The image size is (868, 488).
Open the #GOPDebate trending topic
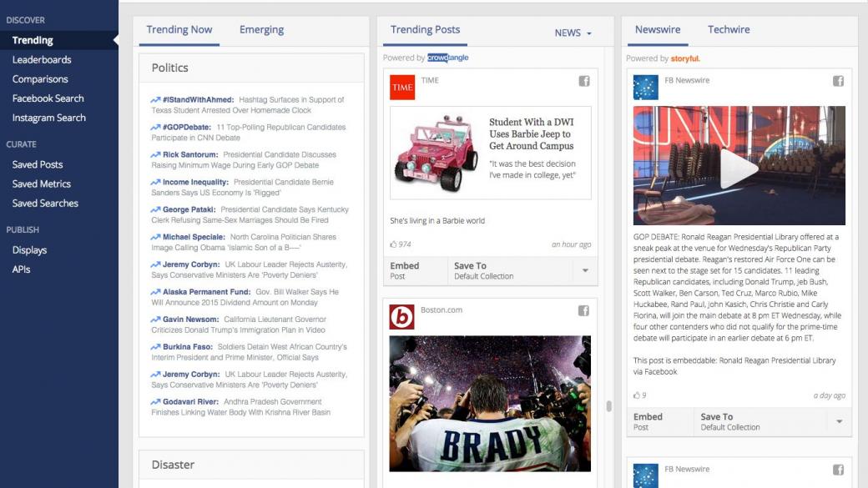coord(187,128)
